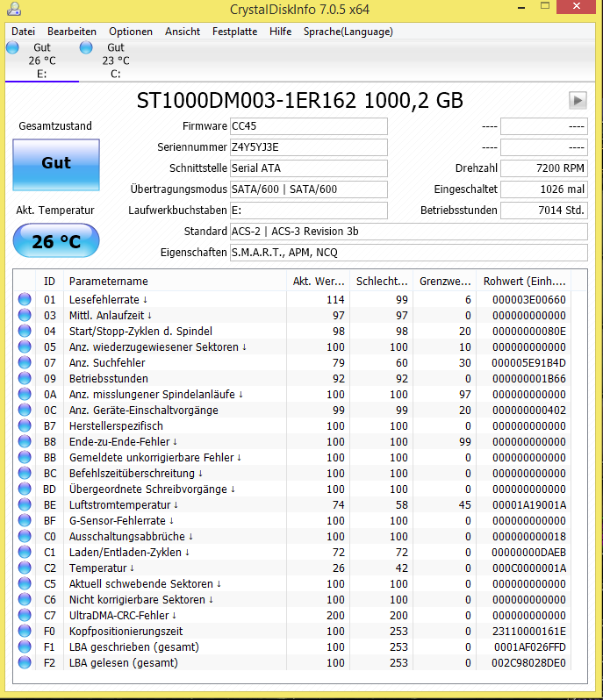Click the Eigenschaften field S.M.A.R.T., APM, NCQ
The image size is (603, 700).
point(409,253)
